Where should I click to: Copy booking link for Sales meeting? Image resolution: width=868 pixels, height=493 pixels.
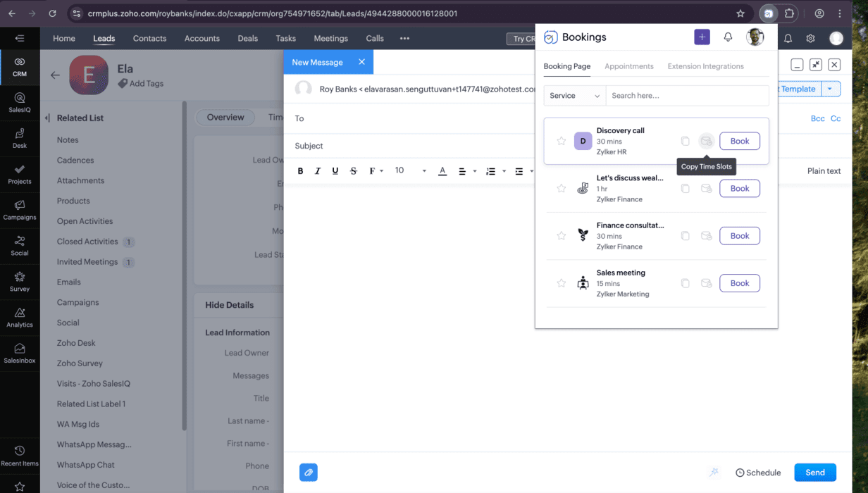pos(685,283)
